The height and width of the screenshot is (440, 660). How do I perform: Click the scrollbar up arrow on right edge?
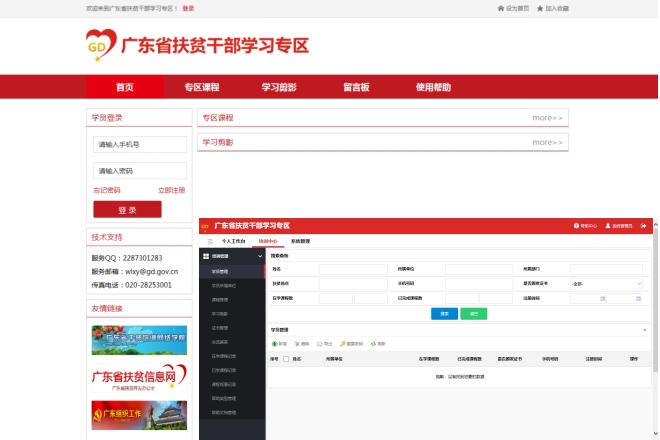tap(655, 225)
